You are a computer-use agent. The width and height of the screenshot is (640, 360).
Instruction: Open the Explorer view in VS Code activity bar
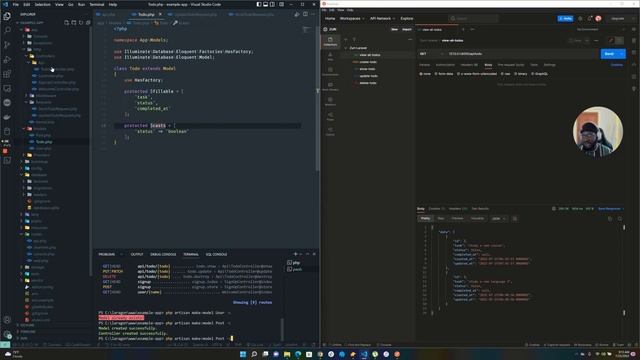7,16
